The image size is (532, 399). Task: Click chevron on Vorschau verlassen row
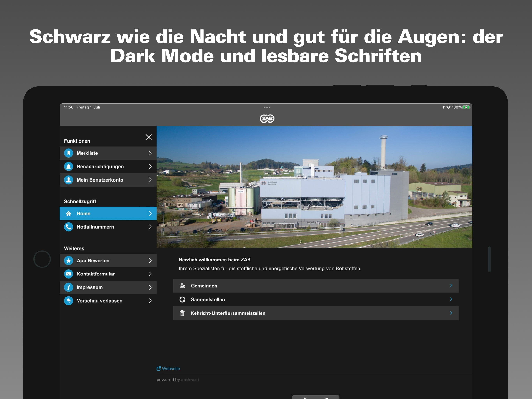150,301
